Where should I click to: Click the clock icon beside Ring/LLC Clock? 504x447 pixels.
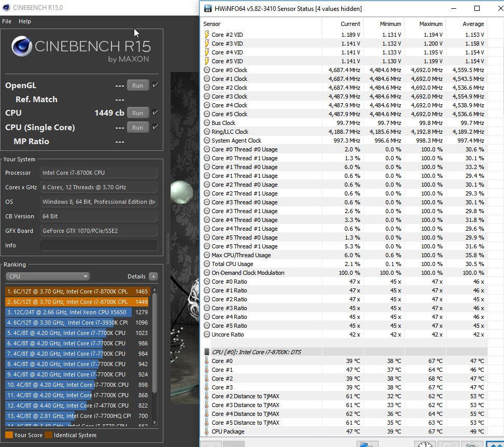207,131
